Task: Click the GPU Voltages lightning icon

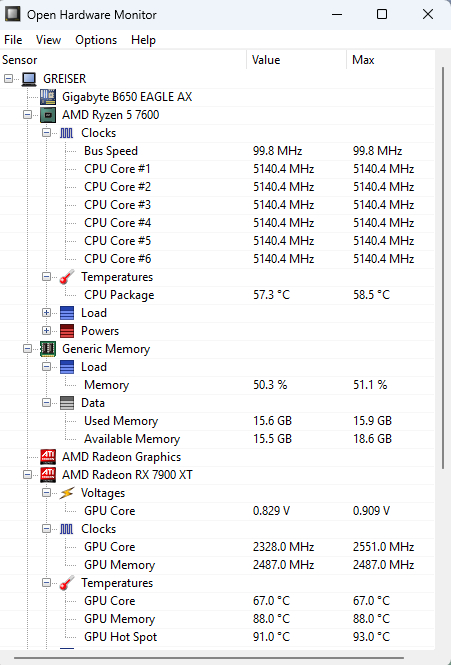Action: [67, 493]
